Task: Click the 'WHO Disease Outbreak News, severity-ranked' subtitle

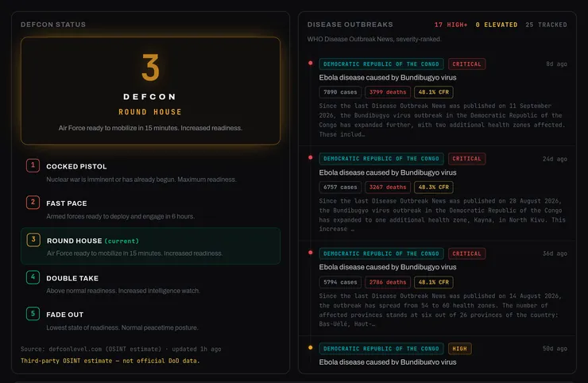Action: coord(374,39)
